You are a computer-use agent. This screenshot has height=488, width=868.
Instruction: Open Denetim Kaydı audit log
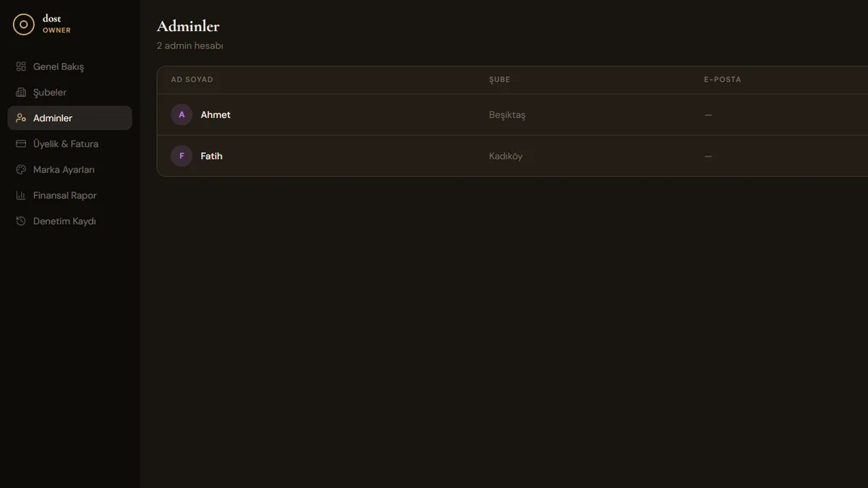tap(69, 221)
